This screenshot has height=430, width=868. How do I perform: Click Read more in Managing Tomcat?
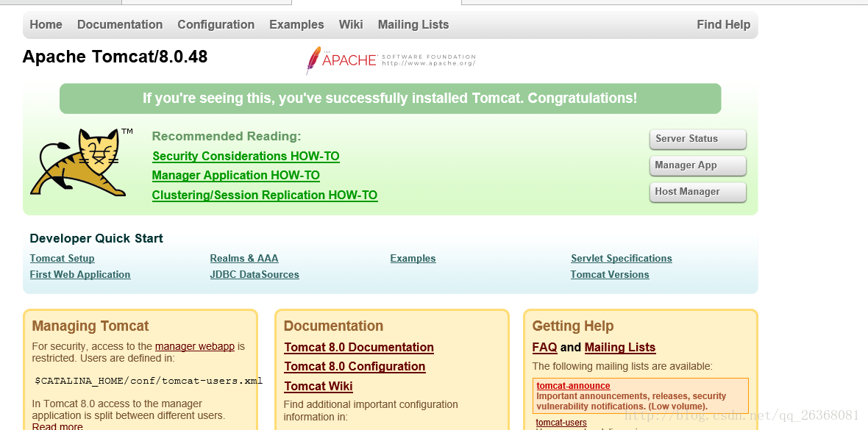point(57,426)
